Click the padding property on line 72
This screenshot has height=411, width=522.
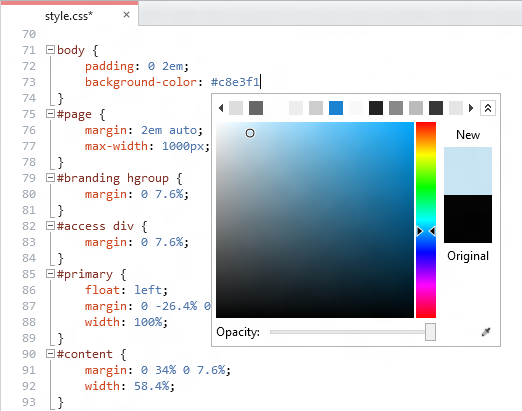(109, 66)
